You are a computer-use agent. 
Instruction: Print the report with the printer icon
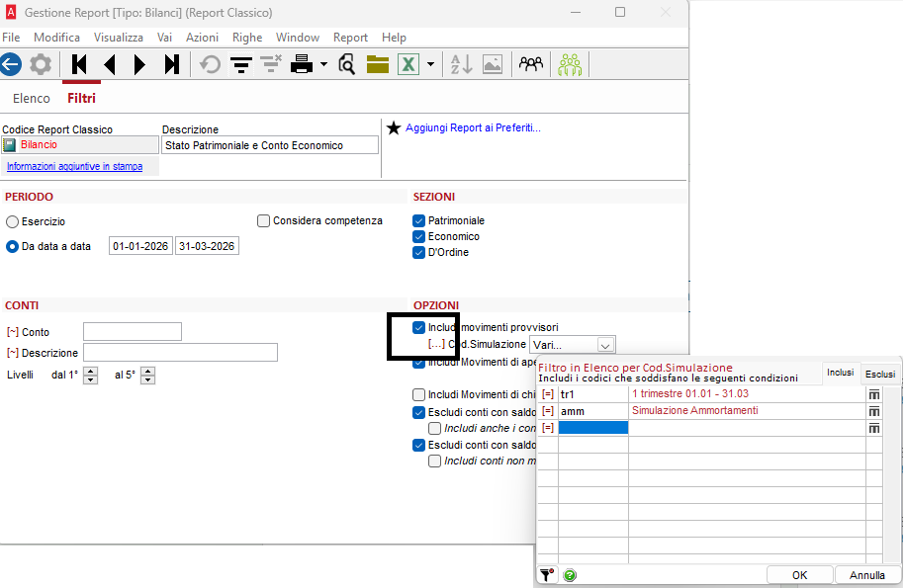302,64
